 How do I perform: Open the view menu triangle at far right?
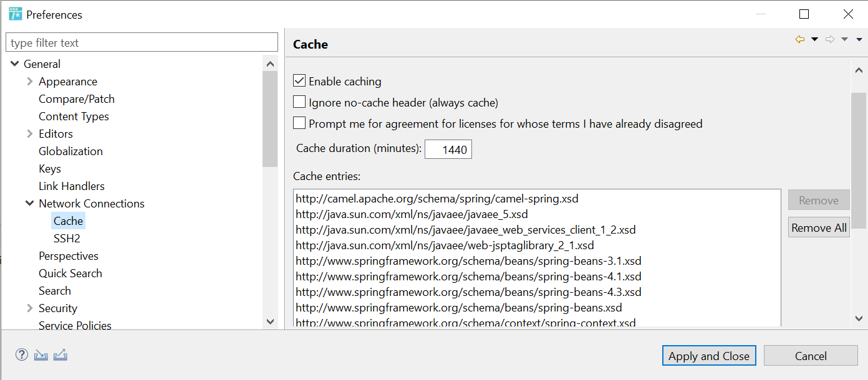[x=859, y=39]
